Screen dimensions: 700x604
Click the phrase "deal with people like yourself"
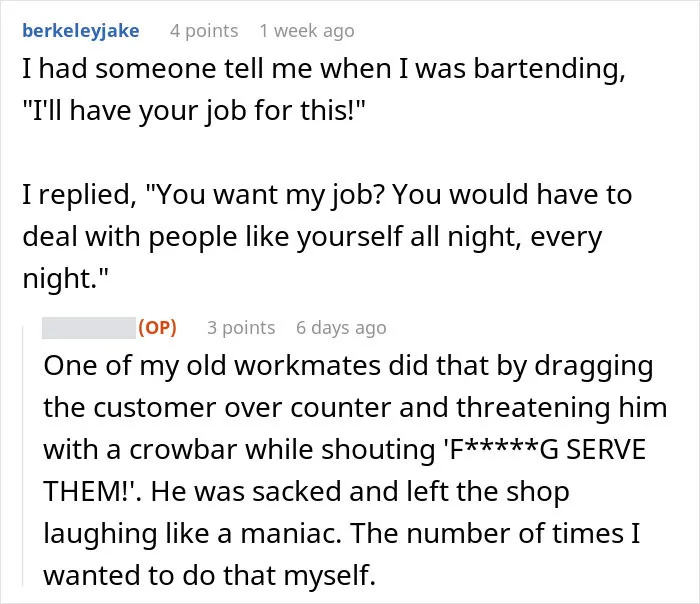[x=212, y=236]
